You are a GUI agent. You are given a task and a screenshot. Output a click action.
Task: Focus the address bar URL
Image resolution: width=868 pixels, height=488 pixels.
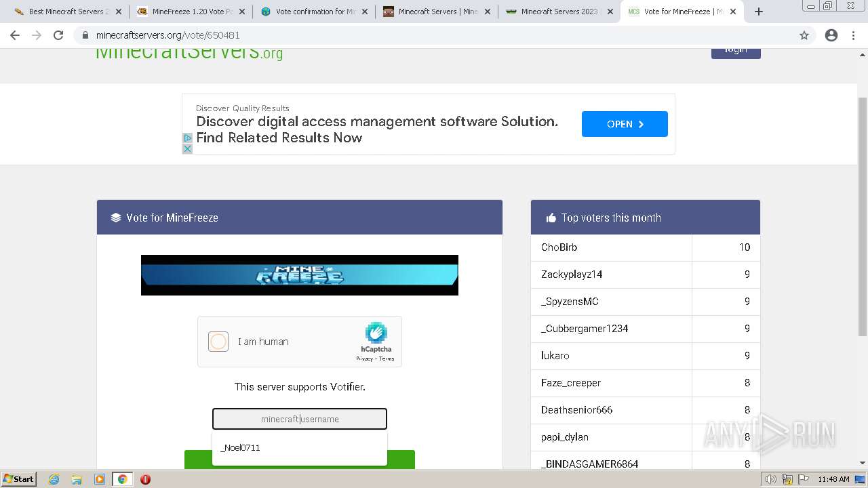pos(168,35)
